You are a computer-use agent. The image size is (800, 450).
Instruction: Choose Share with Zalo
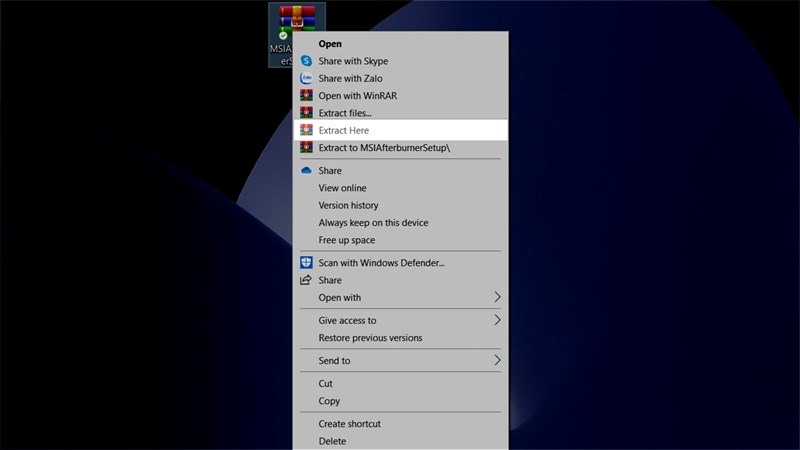coord(401,79)
